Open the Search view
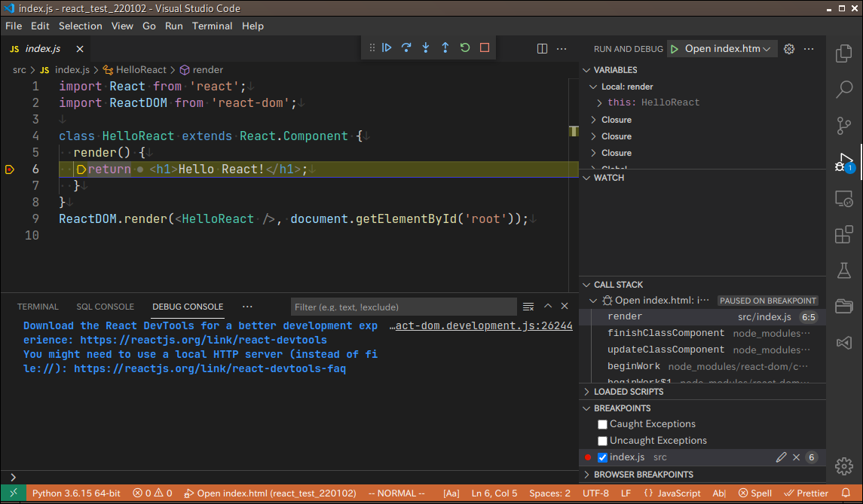 [843, 89]
